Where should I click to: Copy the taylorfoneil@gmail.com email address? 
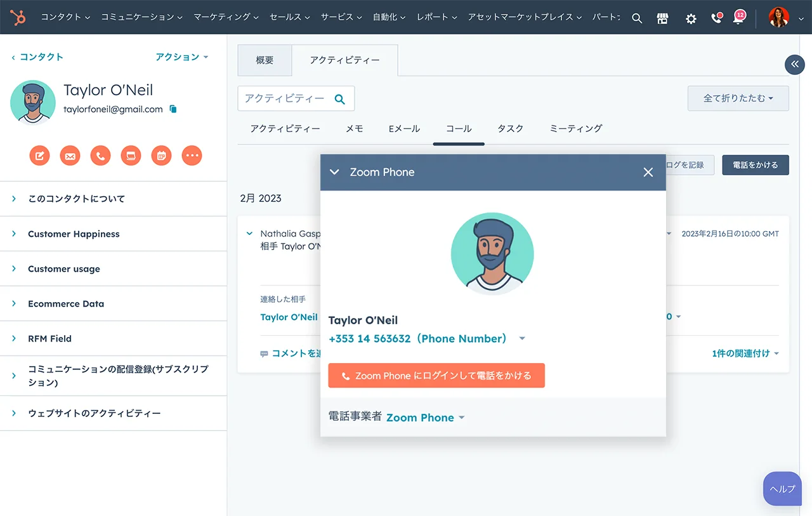173,109
